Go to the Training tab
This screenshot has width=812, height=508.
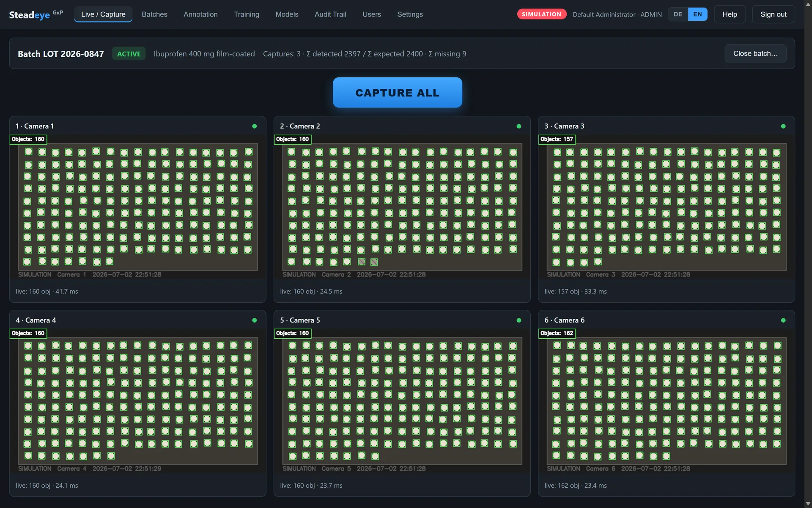tap(247, 14)
